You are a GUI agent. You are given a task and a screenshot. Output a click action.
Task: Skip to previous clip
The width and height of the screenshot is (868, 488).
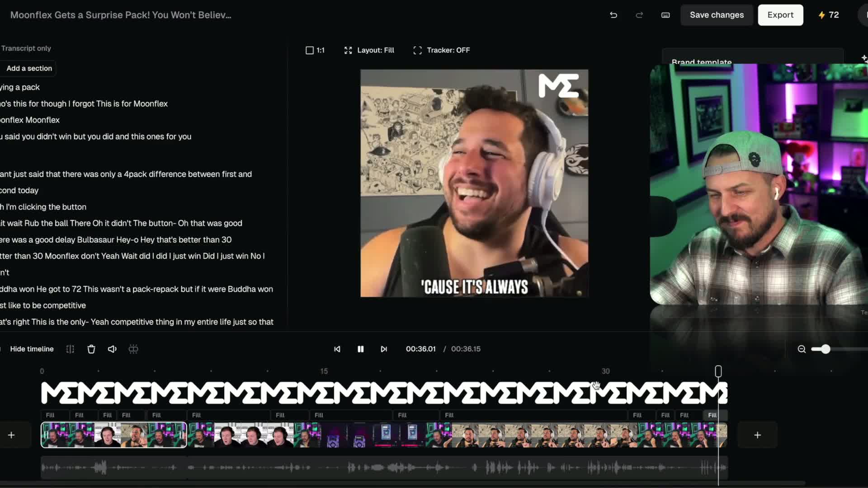(337, 349)
